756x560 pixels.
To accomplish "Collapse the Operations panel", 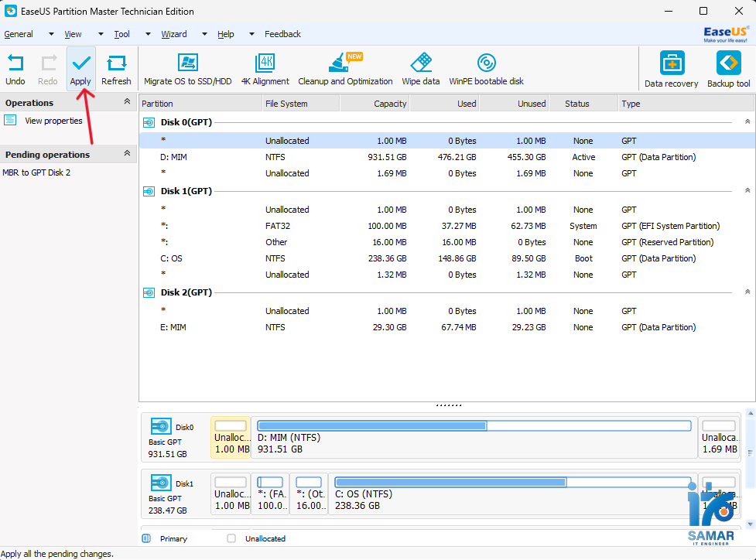I will point(125,102).
